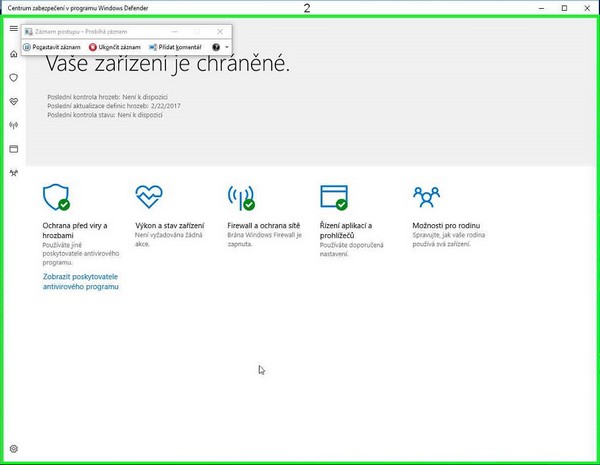600x465 pixels.
Task: Close the Záznam postupu window
Action: (220, 31)
